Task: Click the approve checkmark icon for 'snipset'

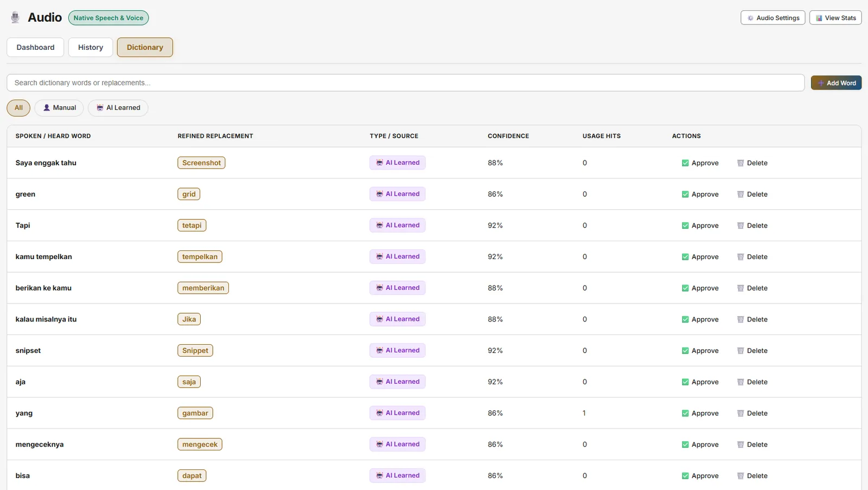Action: pos(685,351)
